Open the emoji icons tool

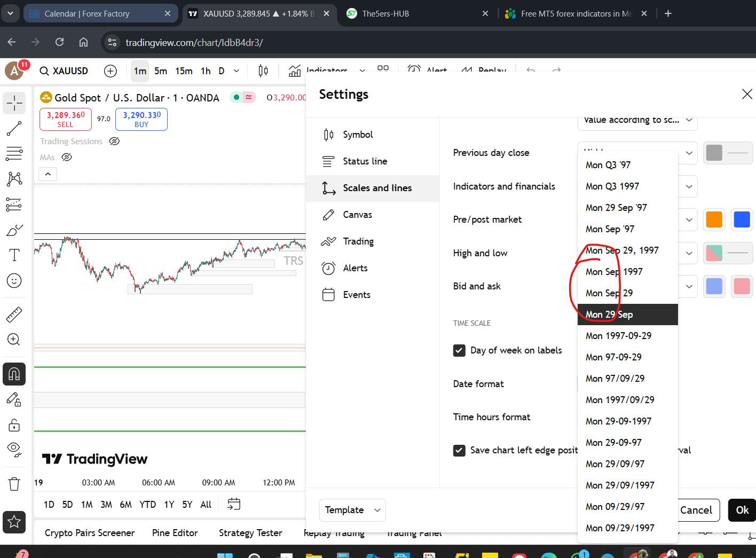(14, 280)
